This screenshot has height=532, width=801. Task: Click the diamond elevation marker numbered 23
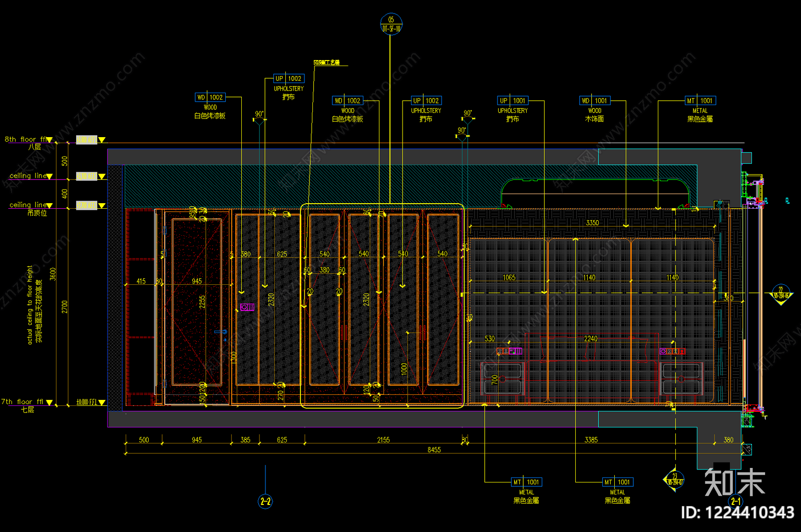click(674, 479)
